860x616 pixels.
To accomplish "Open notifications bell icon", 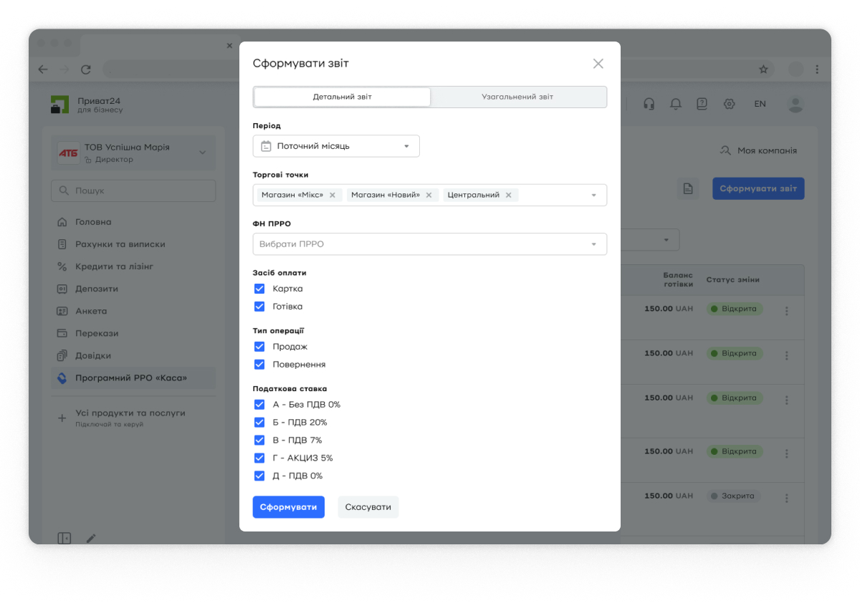I will [x=675, y=104].
